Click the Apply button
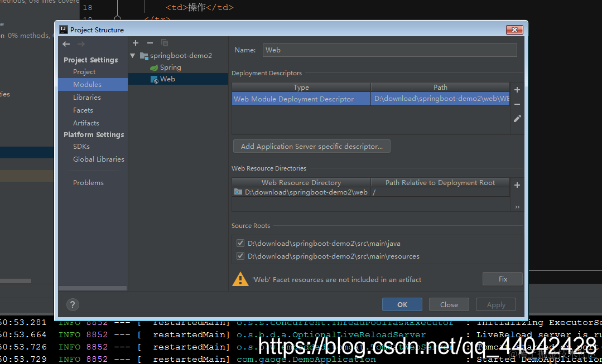The height and width of the screenshot is (364, 602). coord(496,304)
